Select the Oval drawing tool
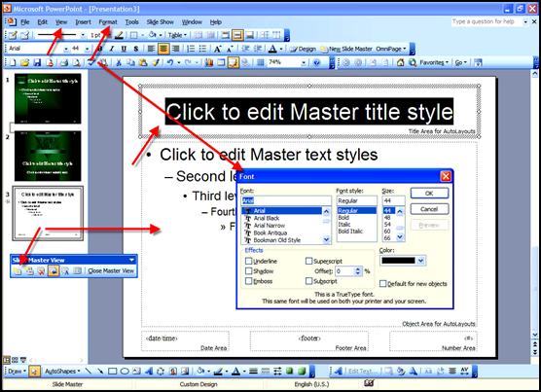Image resolution: width=541 pixels, height=392 pixels. point(125,372)
